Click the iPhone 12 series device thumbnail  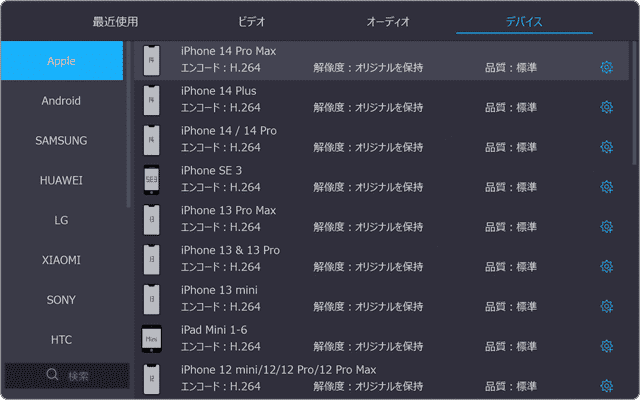coord(151,379)
